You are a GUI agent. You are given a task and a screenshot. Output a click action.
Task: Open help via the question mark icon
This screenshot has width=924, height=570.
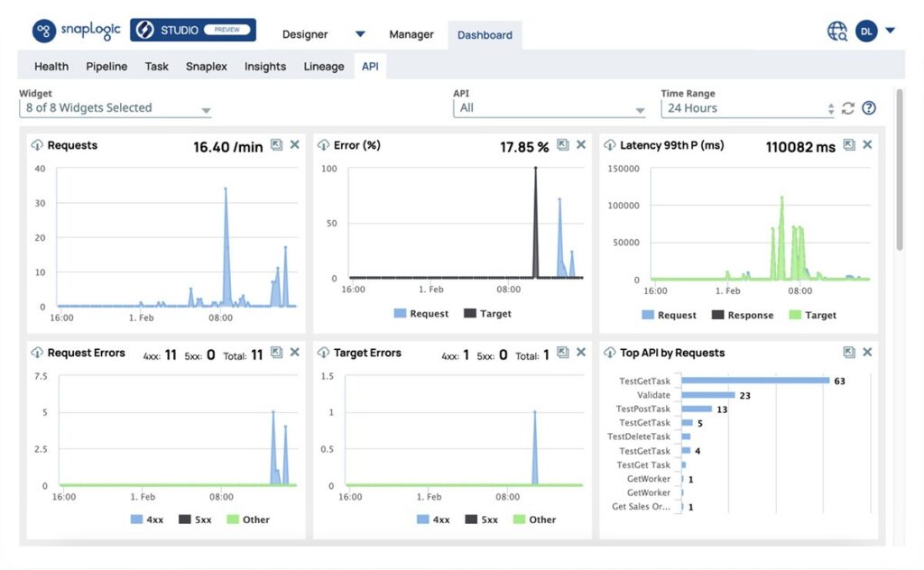coord(868,107)
